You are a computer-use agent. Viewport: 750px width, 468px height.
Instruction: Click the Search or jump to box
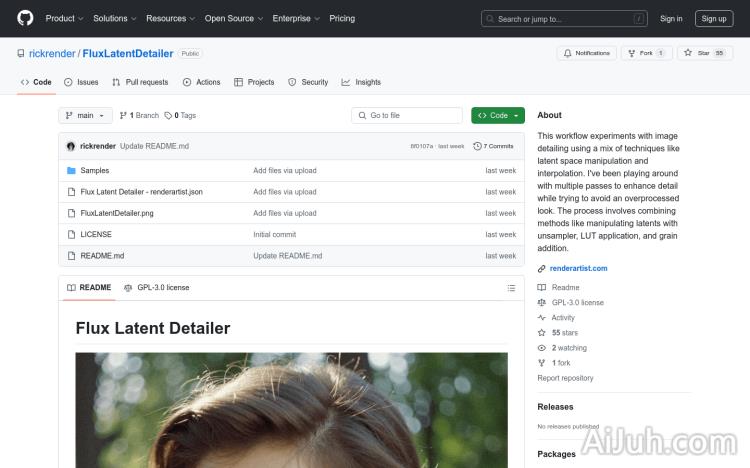click(565, 18)
